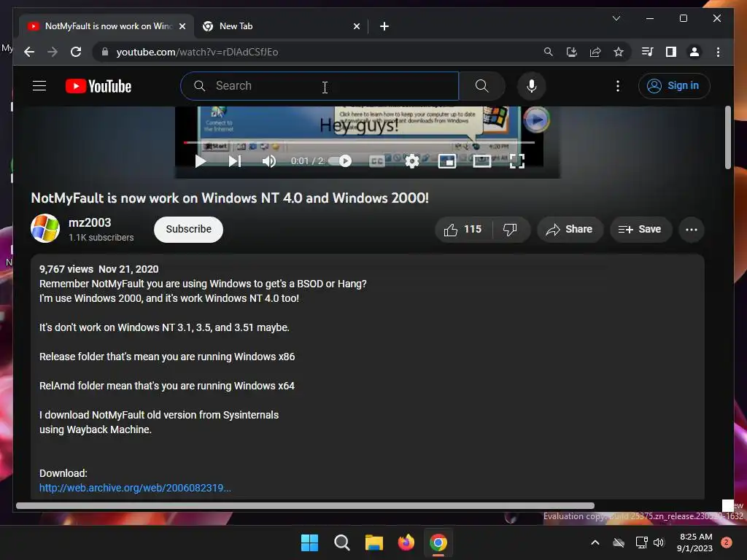The width and height of the screenshot is (747, 560).
Task: Click into the YouTube search field
Action: [320, 86]
